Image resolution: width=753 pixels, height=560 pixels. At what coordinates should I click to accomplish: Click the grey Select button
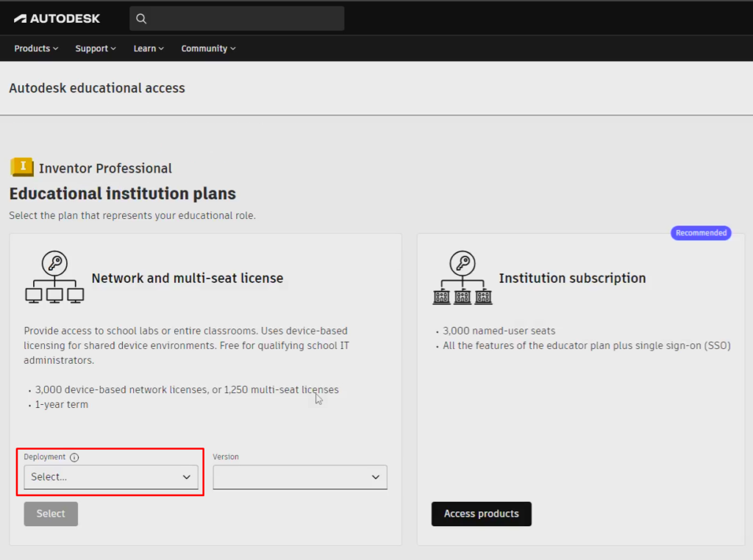[x=51, y=514]
